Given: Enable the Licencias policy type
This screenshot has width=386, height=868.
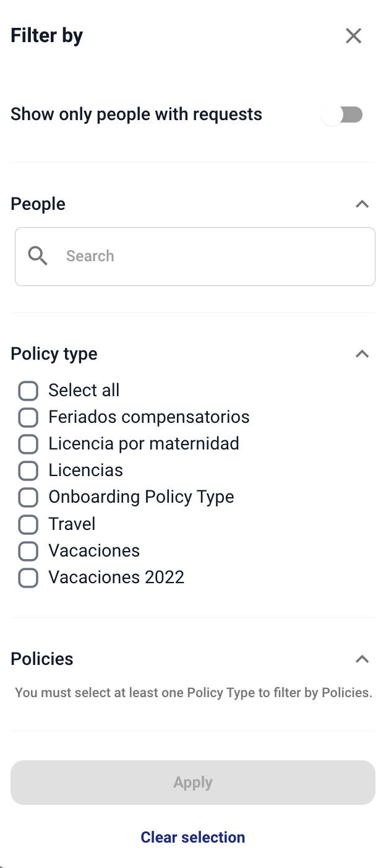Looking at the screenshot, I should (28, 471).
